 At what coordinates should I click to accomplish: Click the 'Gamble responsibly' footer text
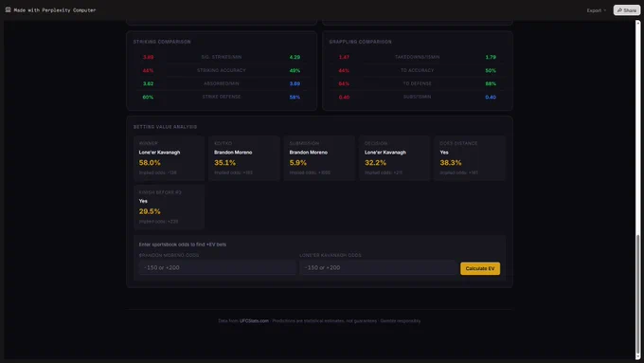[401, 320]
